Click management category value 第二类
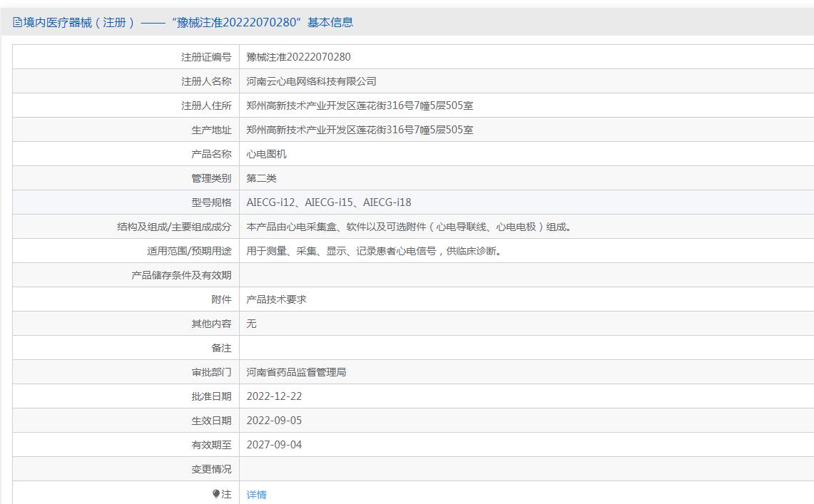Screen dimensions: 814x504 tap(261, 178)
